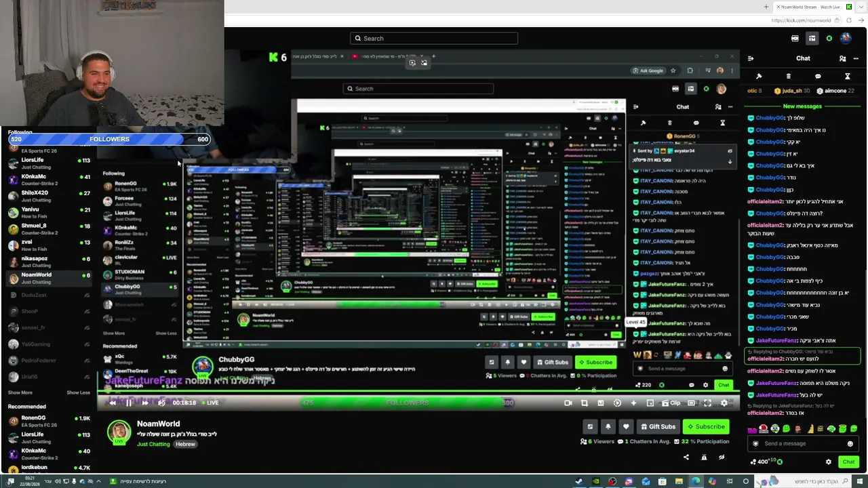The image size is (868, 488).
Task: Toggle the heart follow button for NoamWorld
Action: click(626, 426)
